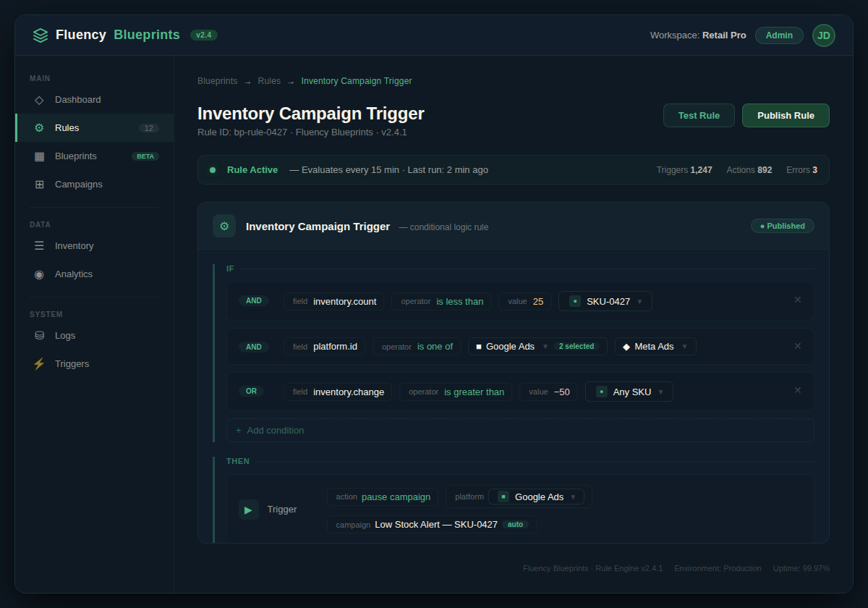The width and height of the screenshot is (868, 608).
Task: Click the green Rule Active status dot
Action: click(213, 170)
